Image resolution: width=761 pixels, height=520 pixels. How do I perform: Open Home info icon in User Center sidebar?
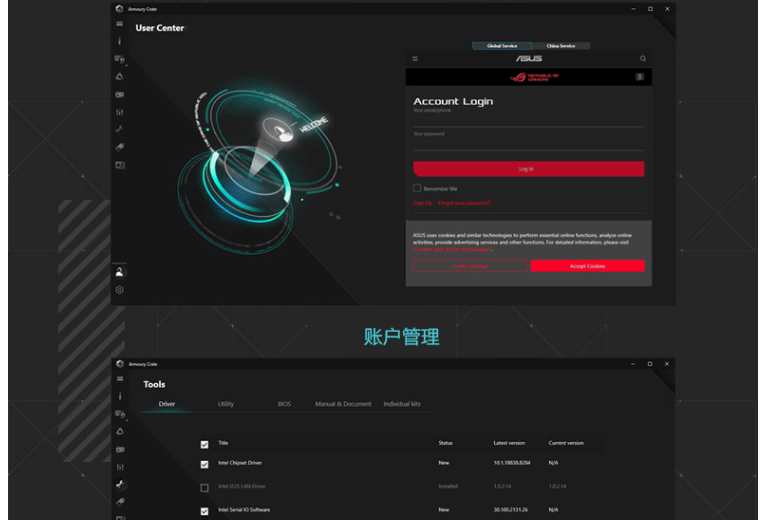(x=119, y=41)
